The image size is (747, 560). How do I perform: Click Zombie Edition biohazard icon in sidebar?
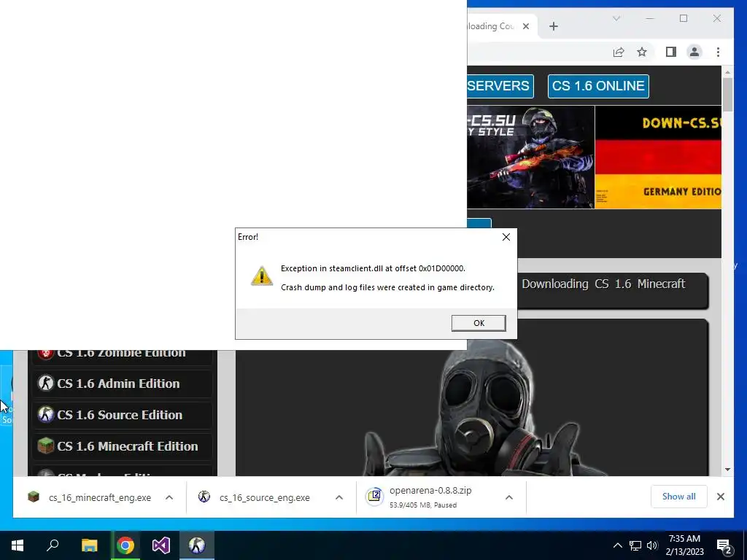pyautogui.click(x=46, y=354)
